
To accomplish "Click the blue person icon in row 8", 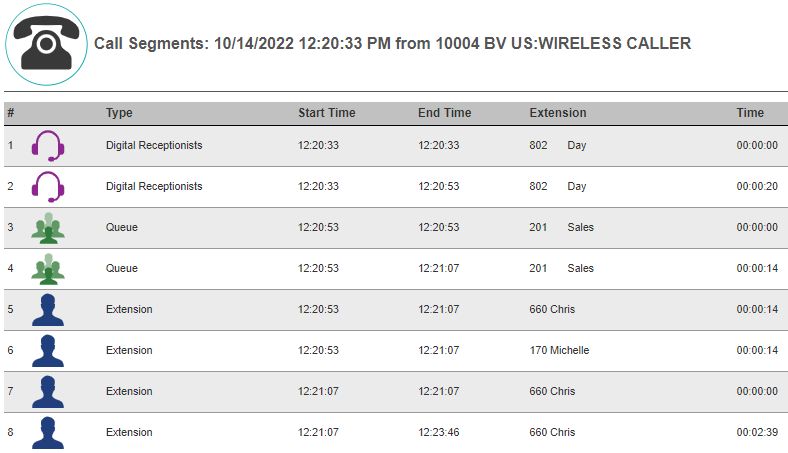I will pos(48,432).
